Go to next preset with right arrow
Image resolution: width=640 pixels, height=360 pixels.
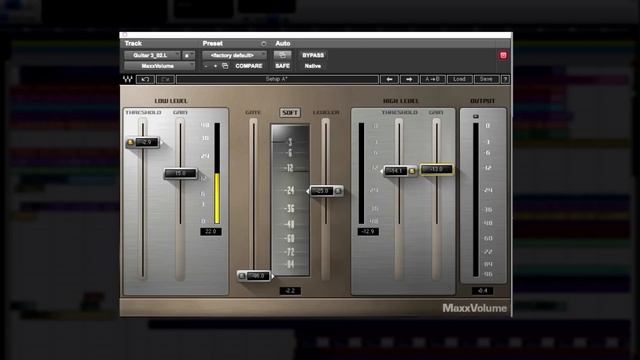(x=409, y=79)
